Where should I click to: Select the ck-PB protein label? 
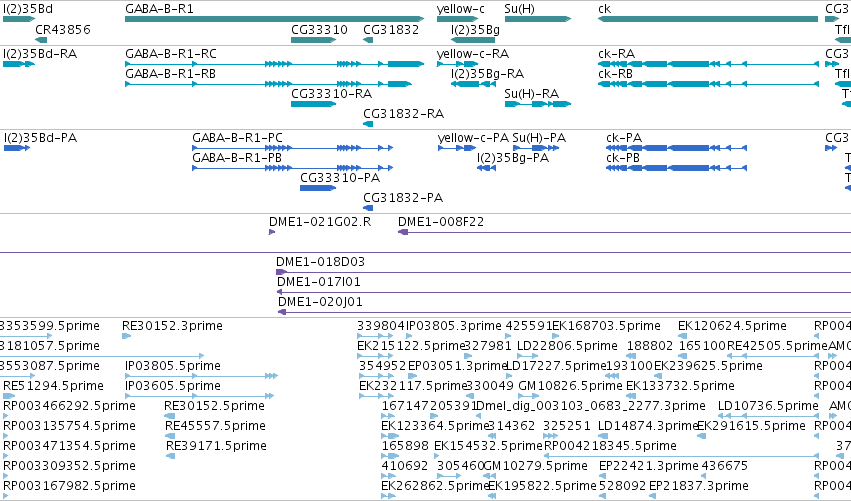pyautogui.click(x=623, y=158)
